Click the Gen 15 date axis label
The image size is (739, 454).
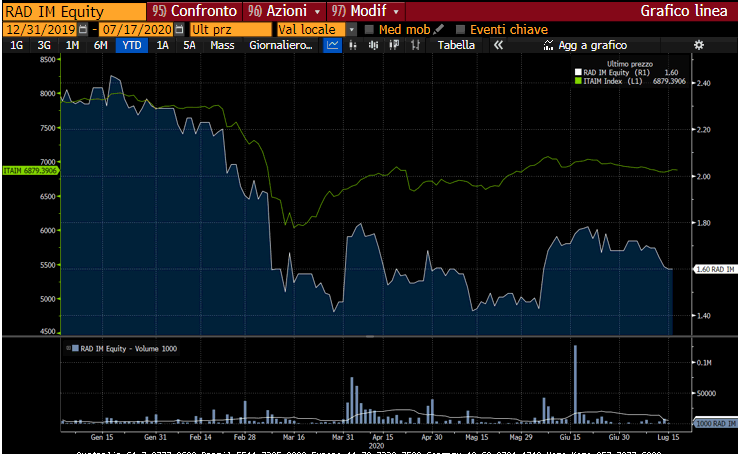click(x=102, y=437)
